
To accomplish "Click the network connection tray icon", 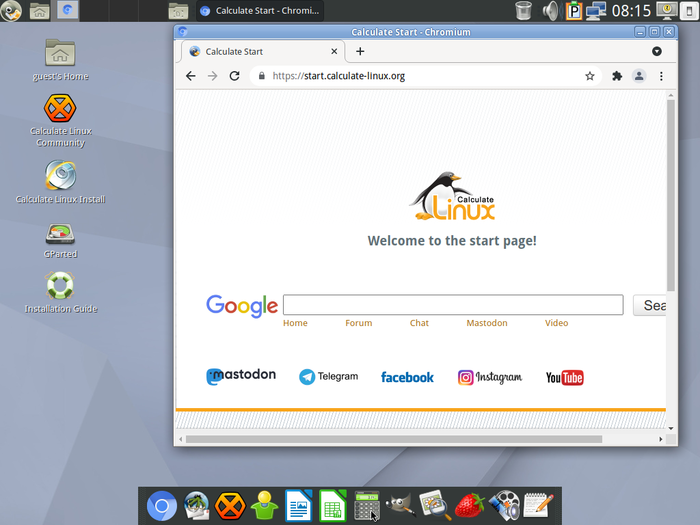I will (596, 11).
